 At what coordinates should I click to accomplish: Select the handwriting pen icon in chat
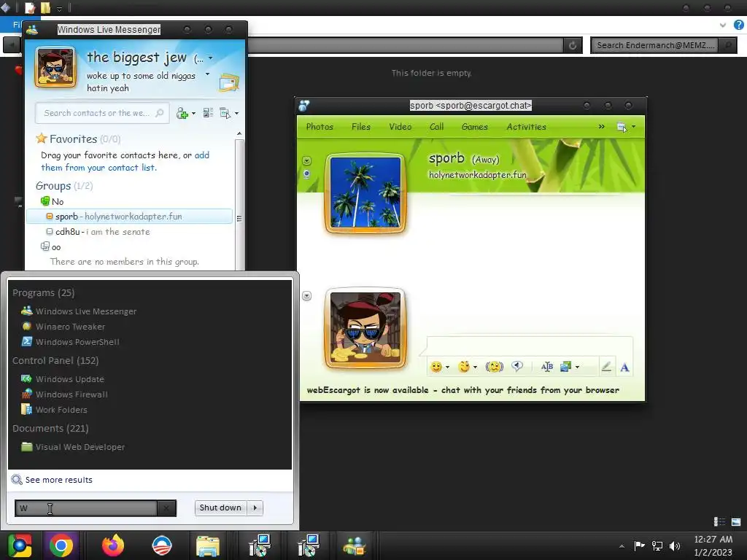[606, 367]
